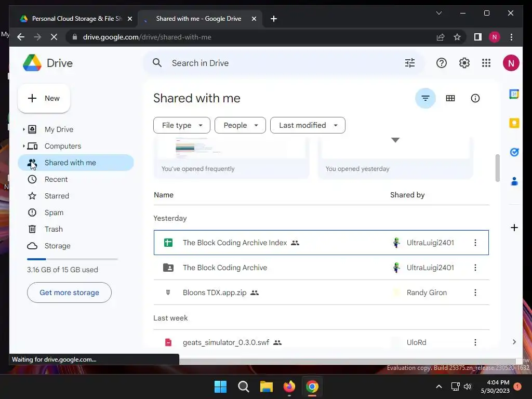532x399 pixels.
Task: Open Chrome profile N avatar
Action: pyautogui.click(x=495, y=37)
